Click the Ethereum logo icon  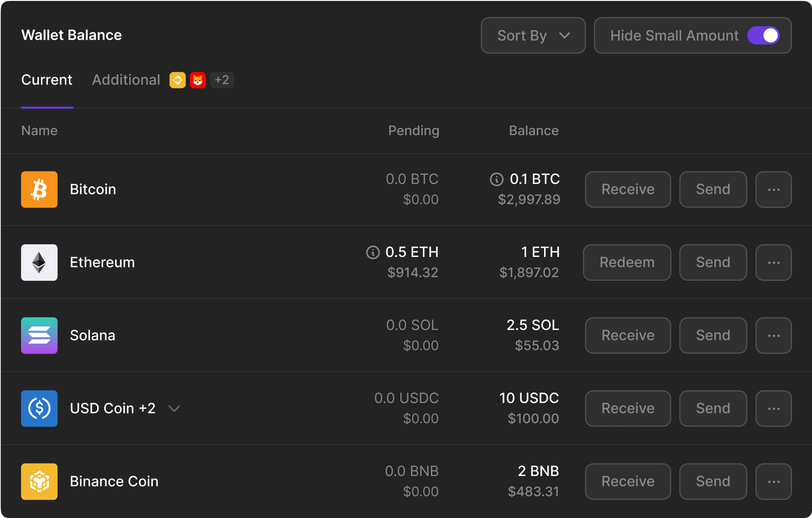pyautogui.click(x=39, y=262)
